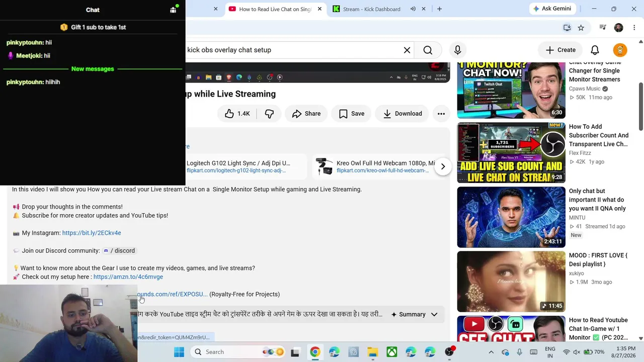Click the gift icon in the Chat header
The image size is (644, 362).
(173, 10)
